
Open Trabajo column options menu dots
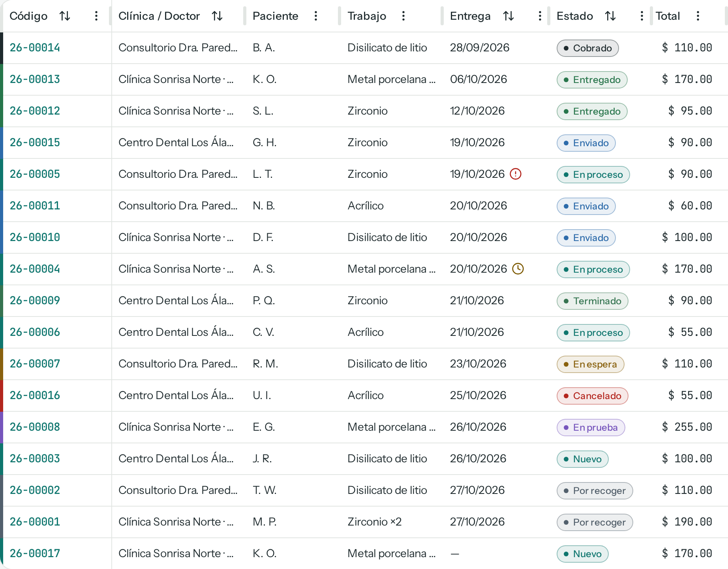pyautogui.click(x=403, y=16)
